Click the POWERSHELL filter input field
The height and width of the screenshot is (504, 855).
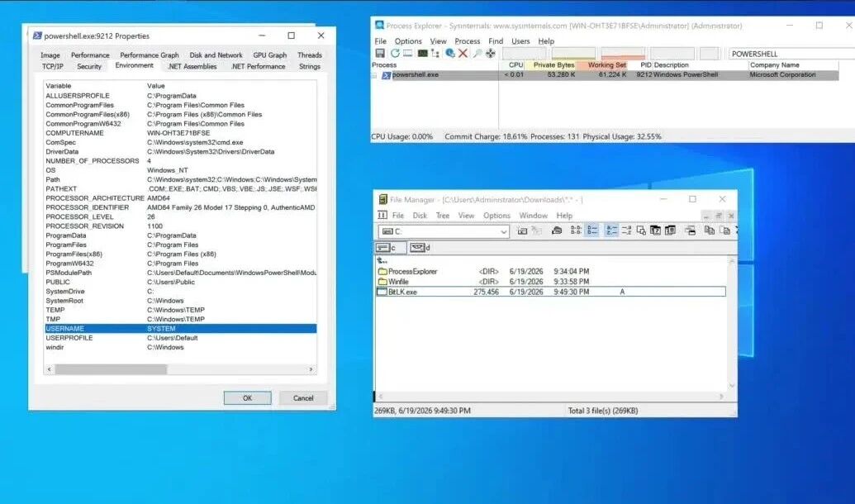click(791, 54)
